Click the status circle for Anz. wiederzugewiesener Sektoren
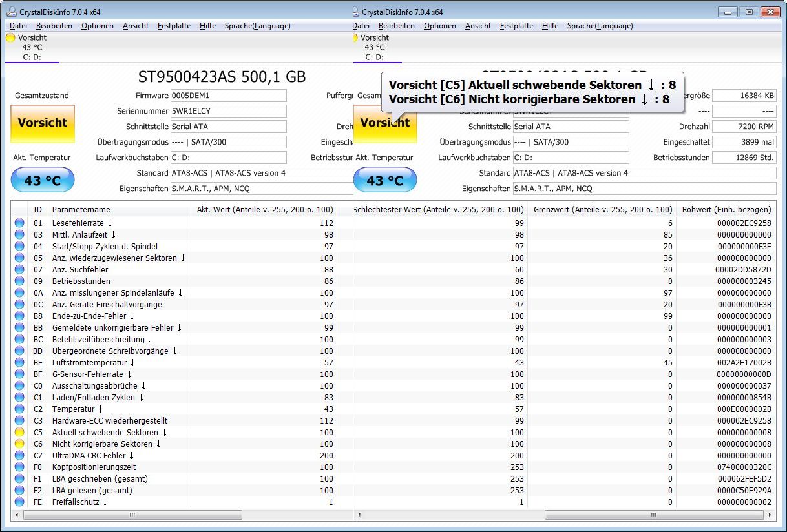This screenshot has height=532, width=787. [x=19, y=258]
